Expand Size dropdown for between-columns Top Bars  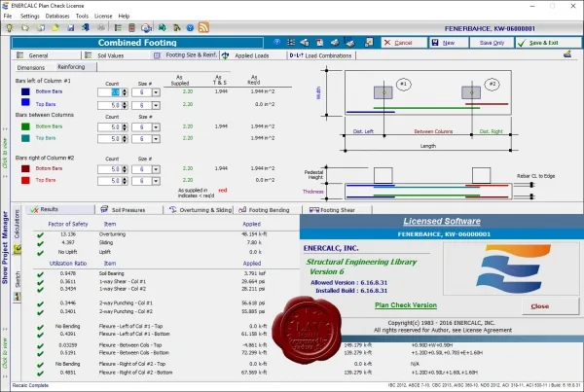[156, 139]
